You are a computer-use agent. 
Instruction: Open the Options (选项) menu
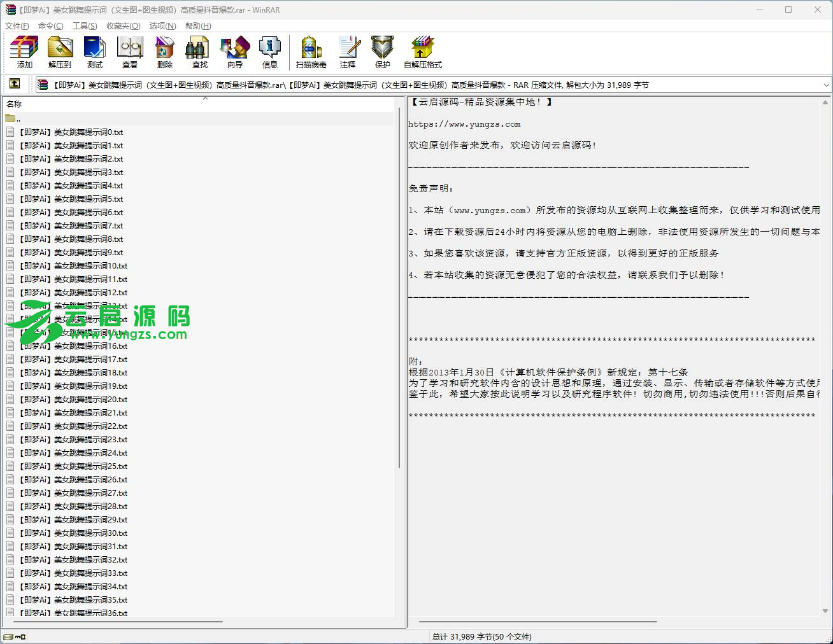[x=162, y=26]
